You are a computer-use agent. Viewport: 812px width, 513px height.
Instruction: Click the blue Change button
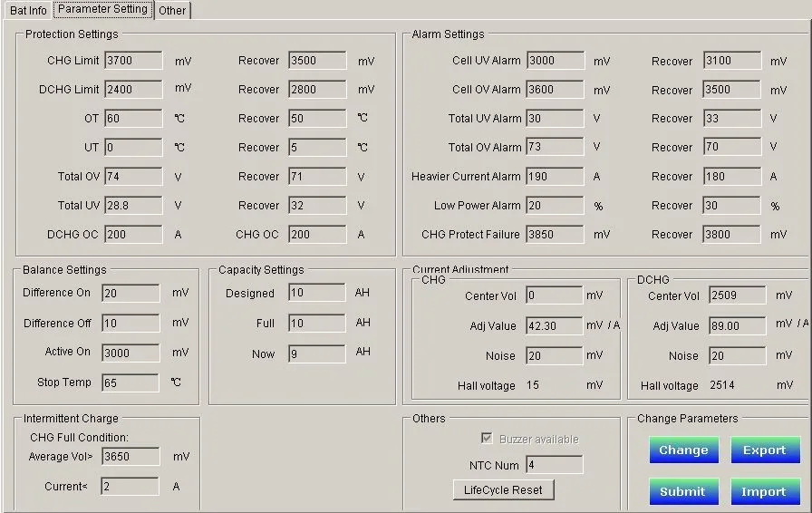pos(683,450)
